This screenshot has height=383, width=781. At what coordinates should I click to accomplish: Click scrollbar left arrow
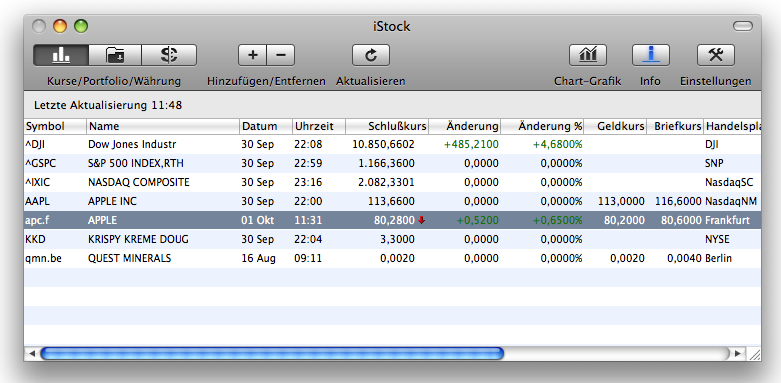click(x=31, y=354)
